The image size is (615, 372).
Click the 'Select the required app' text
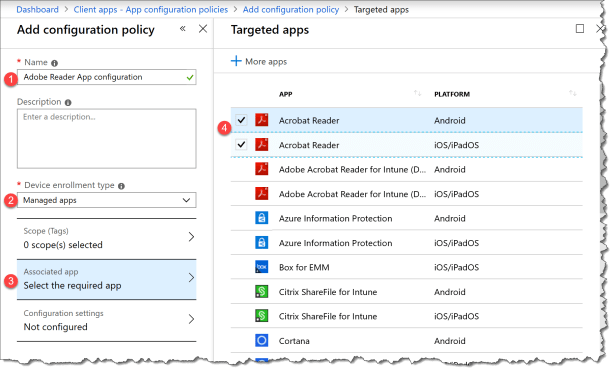tap(72, 286)
